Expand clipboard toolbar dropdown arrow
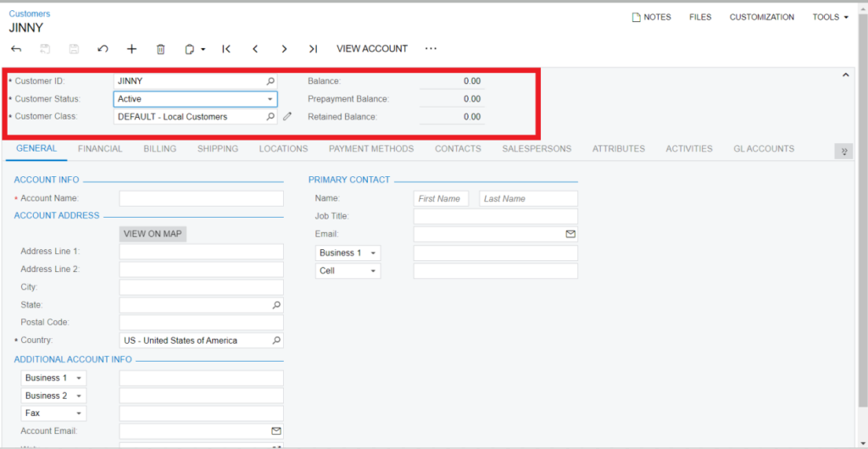Image resolution: width=868 pixels, height=449 pixels. click(203, 49)
